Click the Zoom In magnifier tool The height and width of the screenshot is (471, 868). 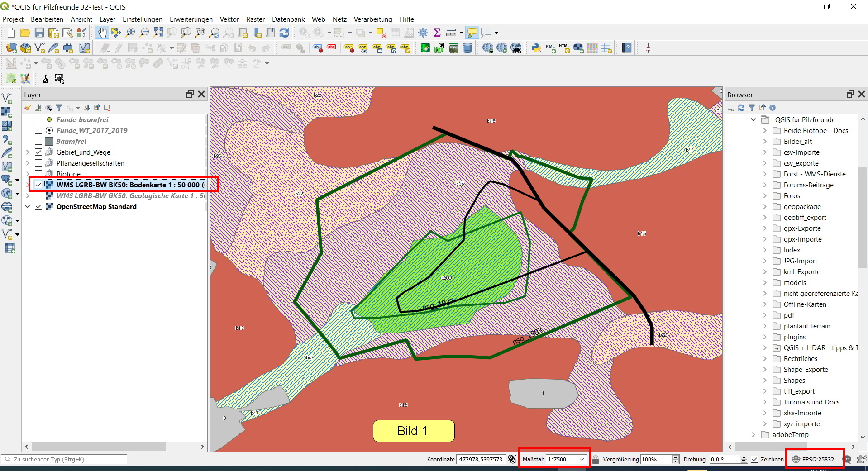(x=130, y=33)
